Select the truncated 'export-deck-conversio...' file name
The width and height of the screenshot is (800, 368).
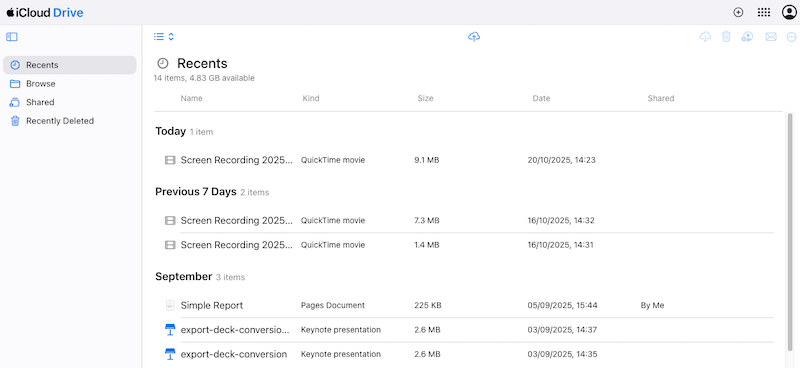coord(235,330)
